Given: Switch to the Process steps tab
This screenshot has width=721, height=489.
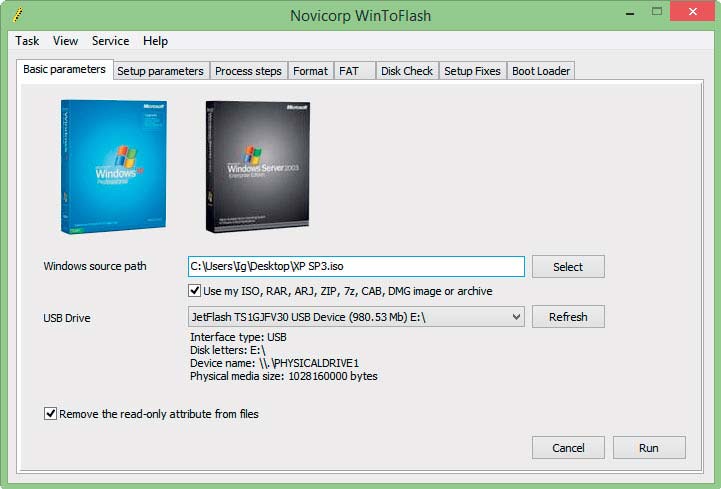Looking at the screenshot, I should click(248, 71).
